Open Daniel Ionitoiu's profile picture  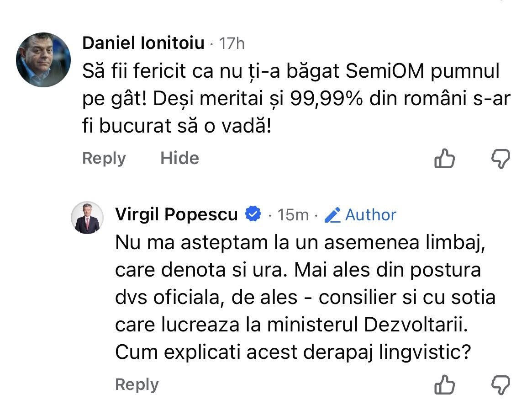tap(43, 60)
